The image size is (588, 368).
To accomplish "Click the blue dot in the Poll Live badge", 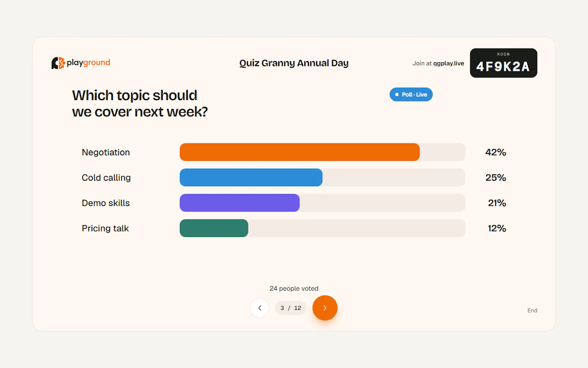I will click(397, 95).
